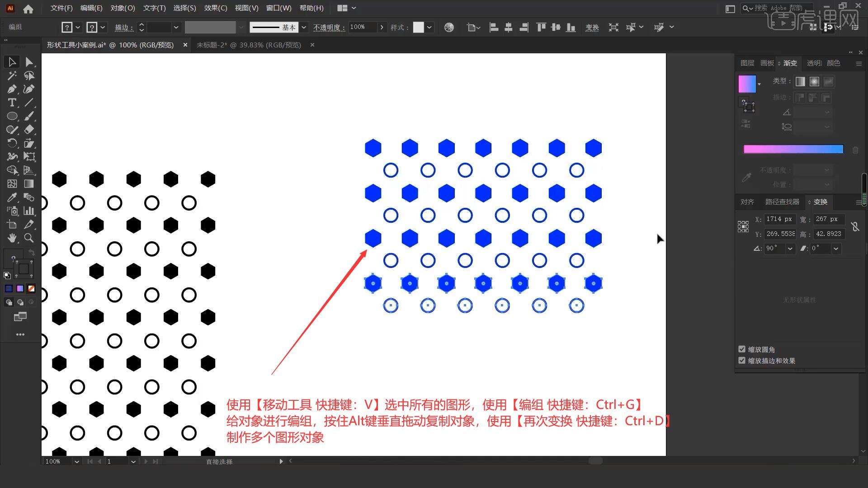Click the gradient preview swatch
Viewport: 868px width, 488px height.
click(x=747, y=84)
